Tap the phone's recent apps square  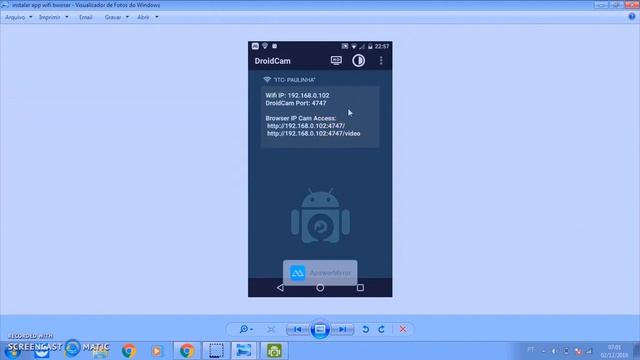[x=360, y=288]
